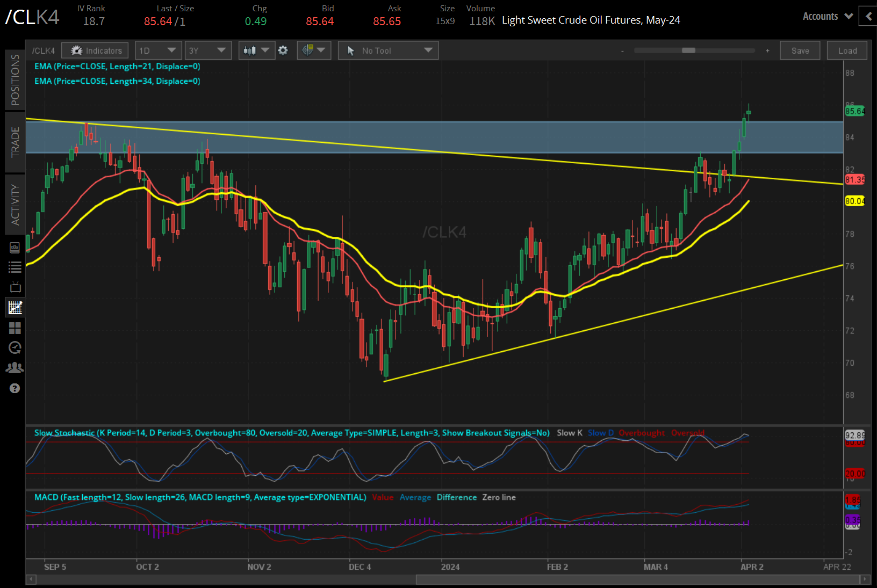Save the current chart layout
This screenshot has height=588, width=877.
800,50
